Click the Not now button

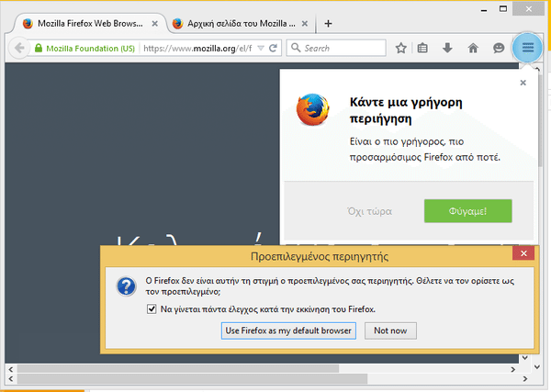pos(390,330)
